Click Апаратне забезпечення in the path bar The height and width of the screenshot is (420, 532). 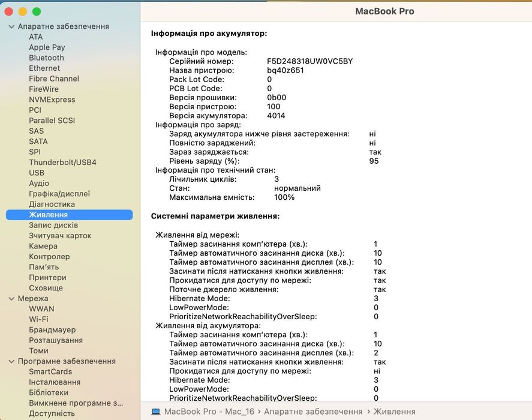click(313, 412)
